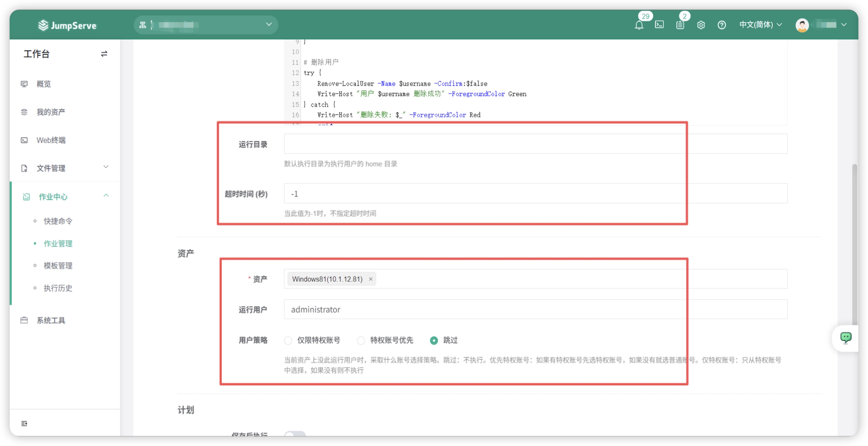The height and width of the screenshot is (446, 868).
Task: Remove the Windows81(10.1.12.81) asset tag
Action: 371,279
